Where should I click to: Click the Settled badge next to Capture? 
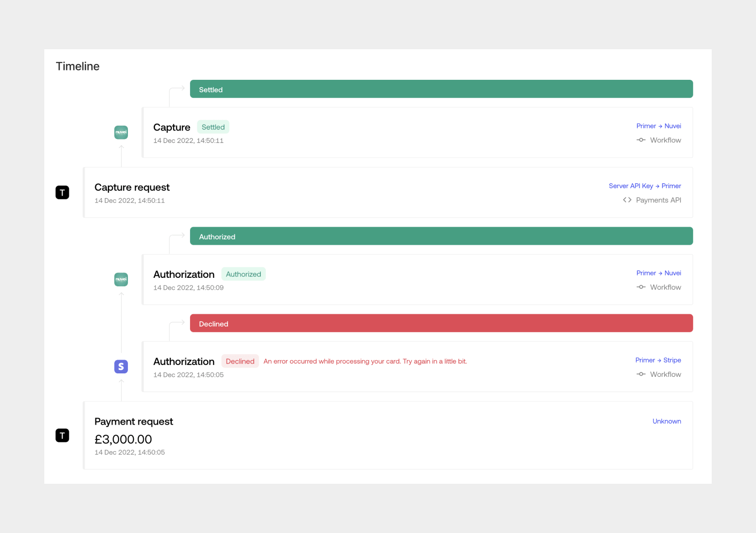(x=213, y=127)
